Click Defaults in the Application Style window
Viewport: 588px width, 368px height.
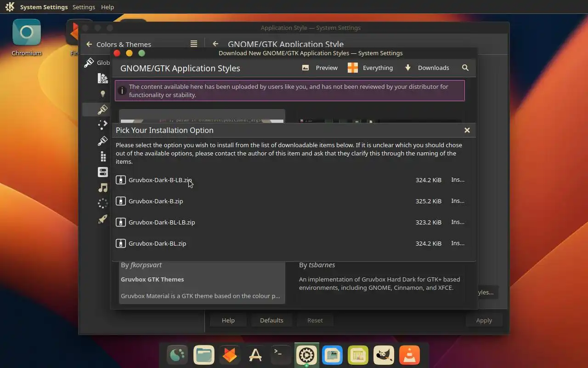(x=271, y=320)
